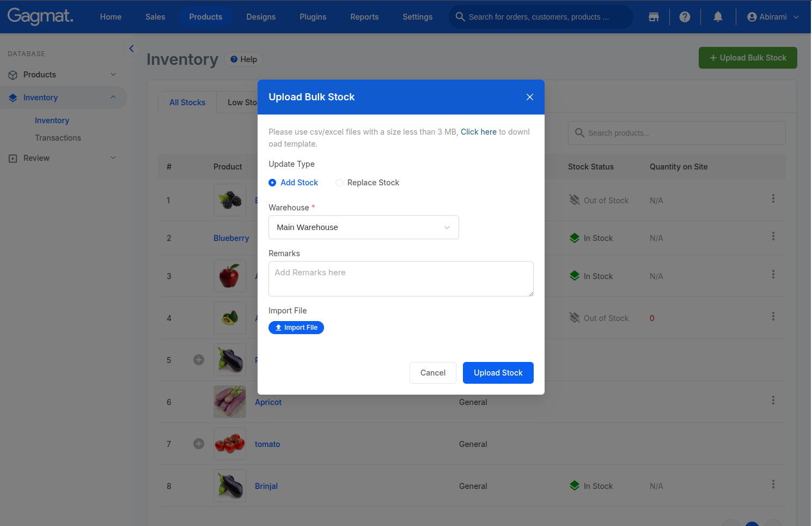
Task: Open the Home menu
Action: coord(111,17)
